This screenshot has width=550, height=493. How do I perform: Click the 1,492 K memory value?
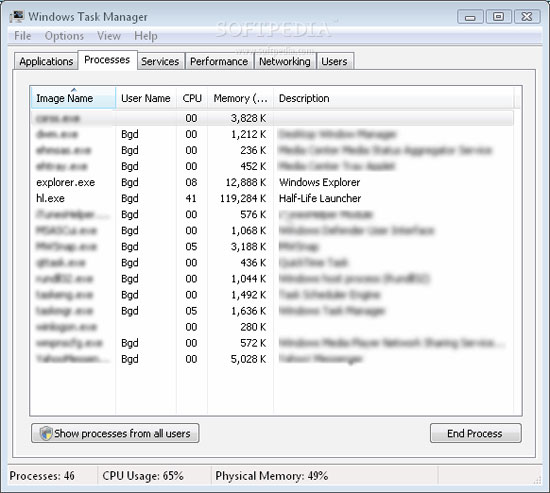coord(248,295)
